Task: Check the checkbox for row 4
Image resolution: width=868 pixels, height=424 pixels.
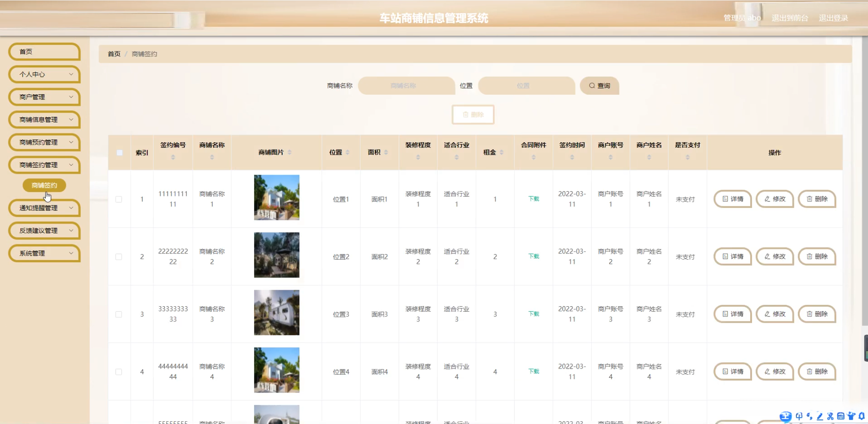Action: (x=119, y=372)
